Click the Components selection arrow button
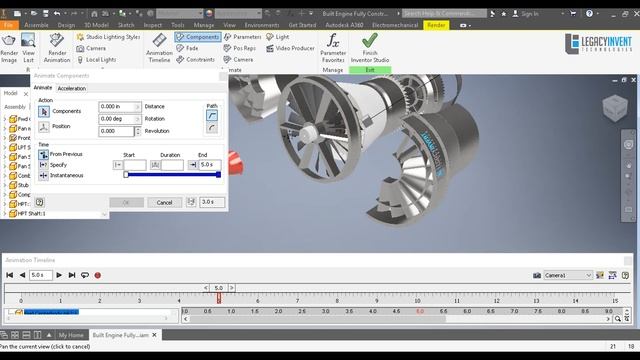Screen dimensions: 640x360 44,111
